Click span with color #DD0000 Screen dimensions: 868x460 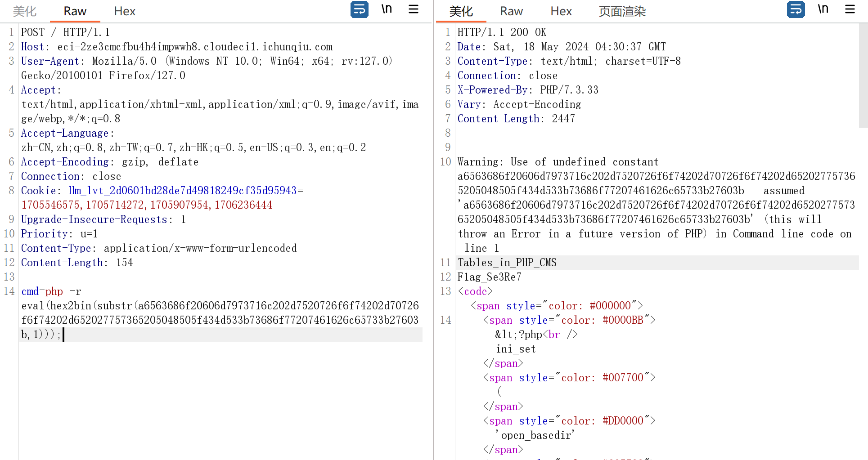coord(569,421)
